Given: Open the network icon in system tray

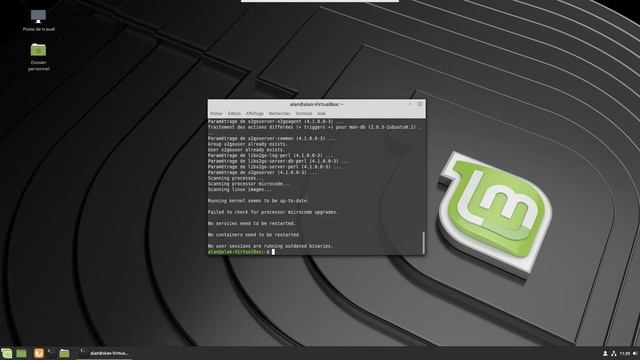Looking at the screenshot, I should click(x=613, y=353).
